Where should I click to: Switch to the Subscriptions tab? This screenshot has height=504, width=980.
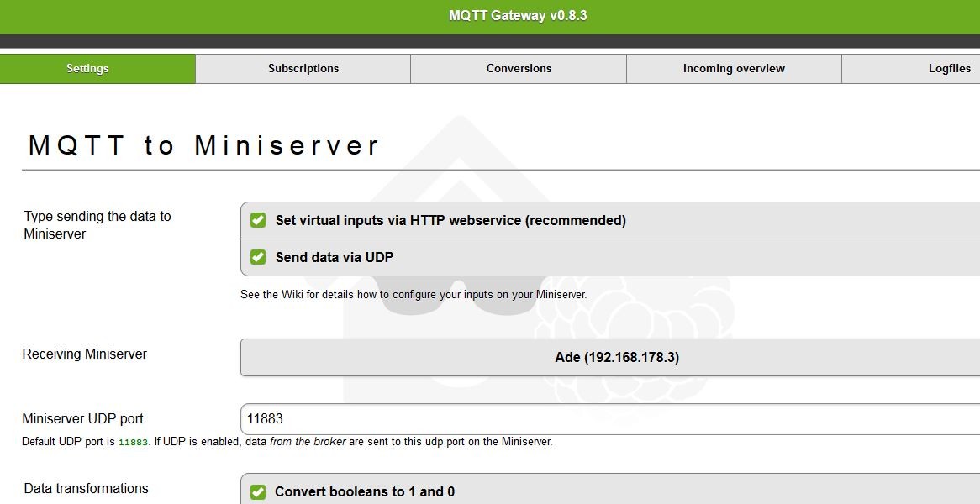(x=303, y=69)
